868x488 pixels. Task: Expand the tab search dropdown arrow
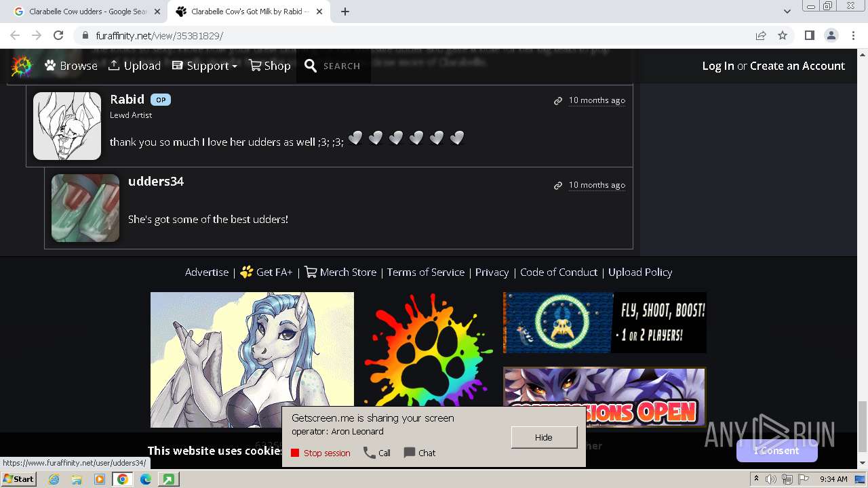787,12
